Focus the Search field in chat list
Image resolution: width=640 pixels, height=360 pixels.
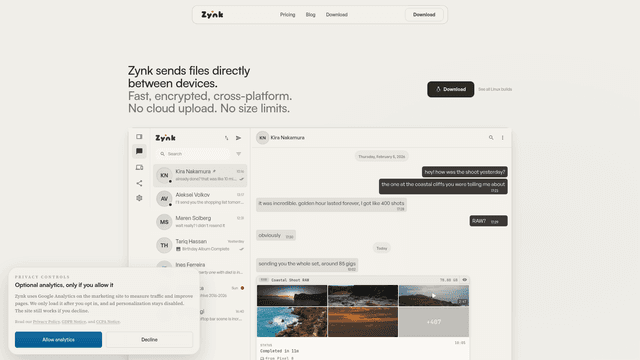click(194, 154)
